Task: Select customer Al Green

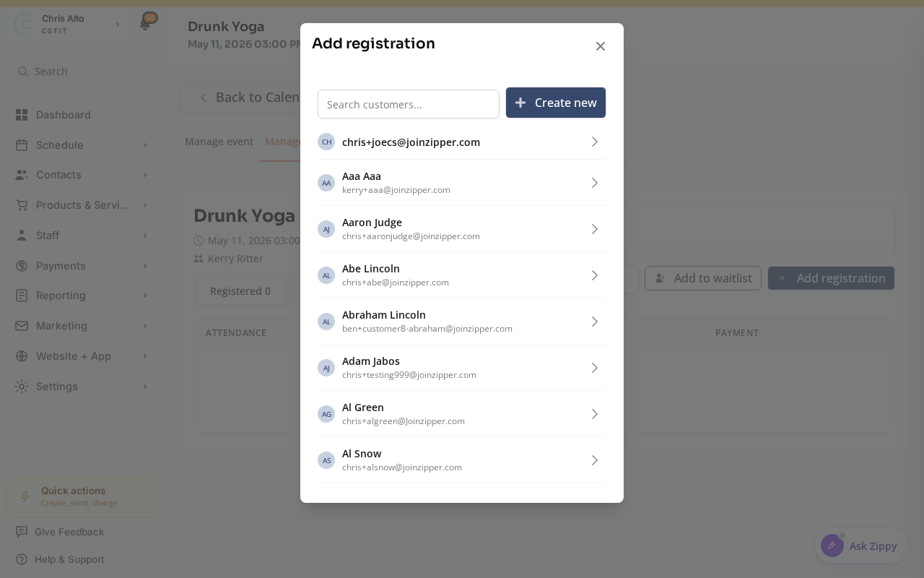Action: [462, 414]
